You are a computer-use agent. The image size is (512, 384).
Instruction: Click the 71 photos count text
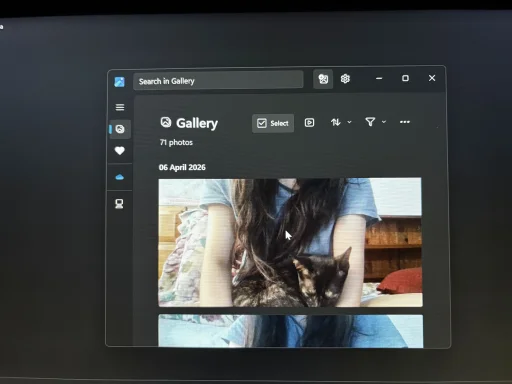click(176, 142)
